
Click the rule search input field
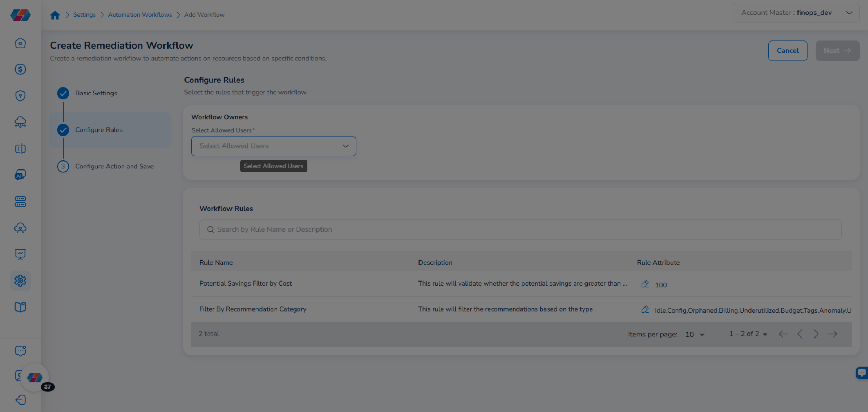point(520,230)
